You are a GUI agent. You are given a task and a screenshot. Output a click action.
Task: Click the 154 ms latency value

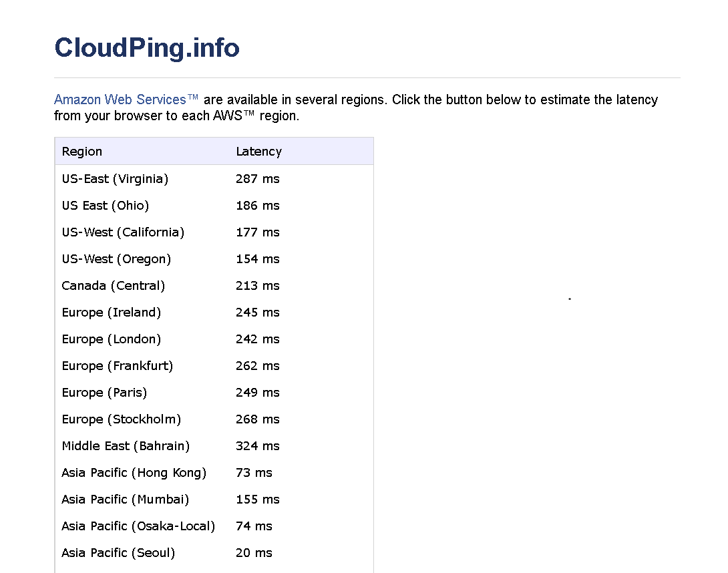tap(258, 259)
